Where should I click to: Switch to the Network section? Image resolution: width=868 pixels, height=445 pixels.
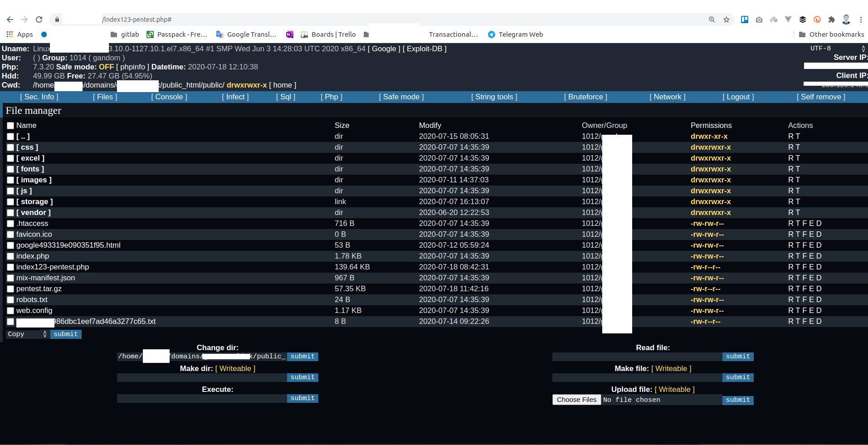click(x=668, y=97)
